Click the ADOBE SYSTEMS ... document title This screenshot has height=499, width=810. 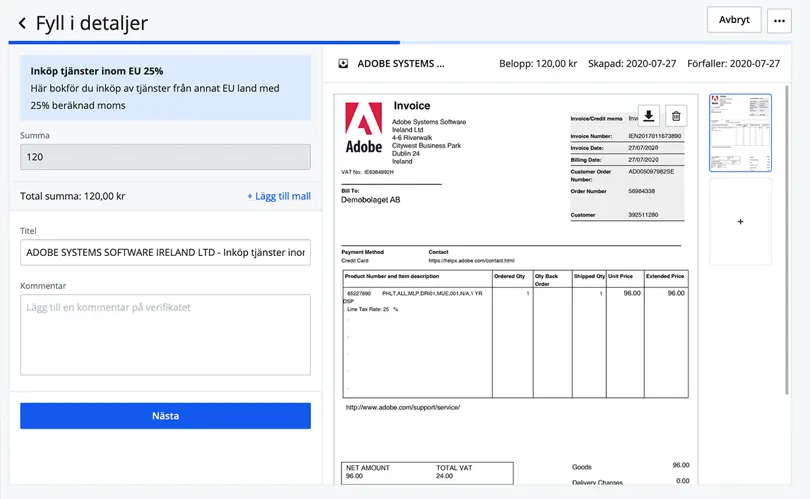401,64
